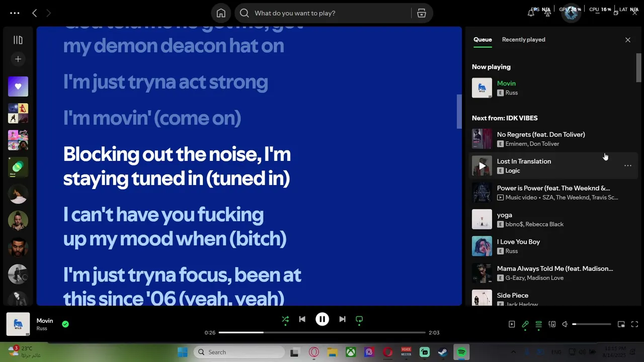Select I Love You Boy in queue
This screenshot has width=644, height=362.
tap(553, 246)
